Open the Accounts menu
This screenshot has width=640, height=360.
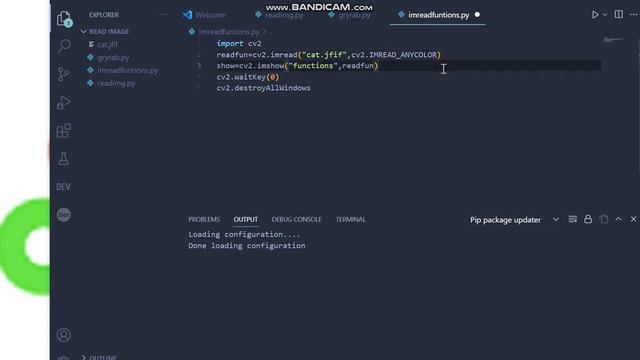point(64,335)
